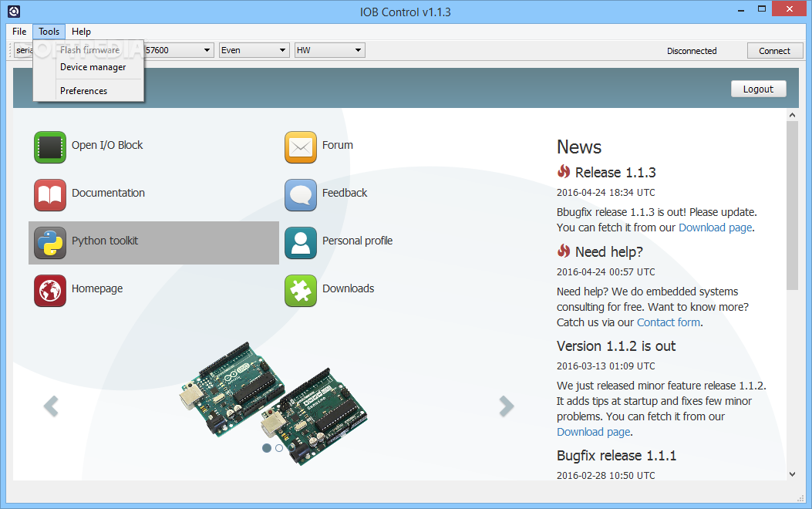Follow Download page link under Version 1.1.2
The height and width of the screenshot is (509, 812).
click(x=594, y=432)
